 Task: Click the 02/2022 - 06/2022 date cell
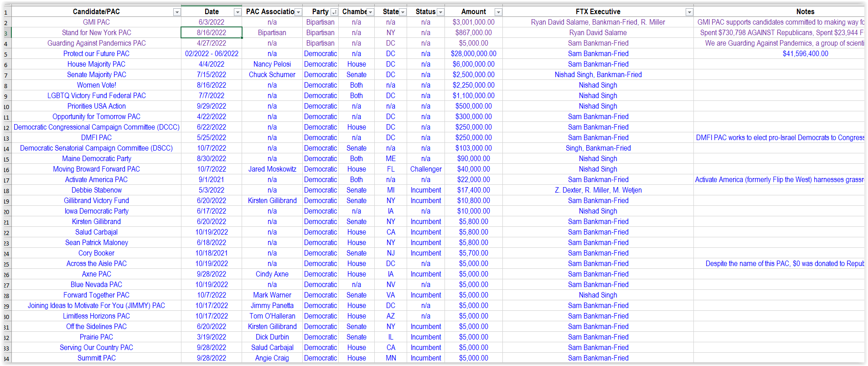212,54
